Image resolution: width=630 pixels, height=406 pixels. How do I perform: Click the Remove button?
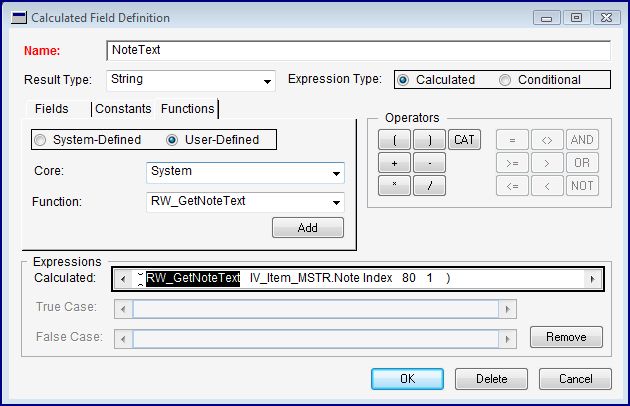(x=566, y=337)
